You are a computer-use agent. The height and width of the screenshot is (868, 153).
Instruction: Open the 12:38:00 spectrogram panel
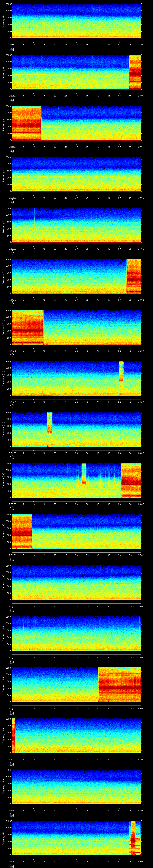(x=76, y=633)
